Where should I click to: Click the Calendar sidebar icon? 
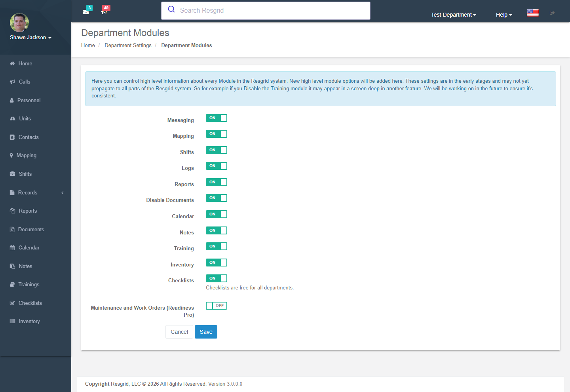click(x=12, y=248)
